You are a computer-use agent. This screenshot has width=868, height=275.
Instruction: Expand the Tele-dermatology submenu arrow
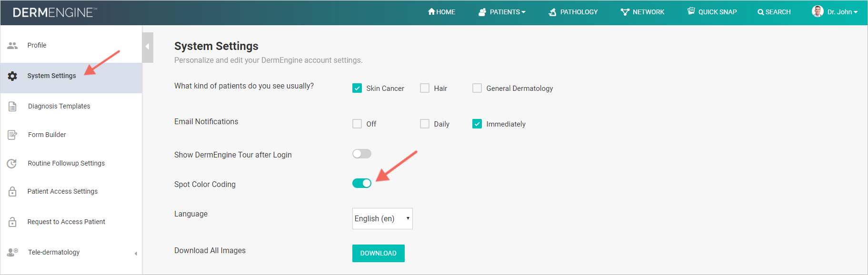[x=136, y=253]
